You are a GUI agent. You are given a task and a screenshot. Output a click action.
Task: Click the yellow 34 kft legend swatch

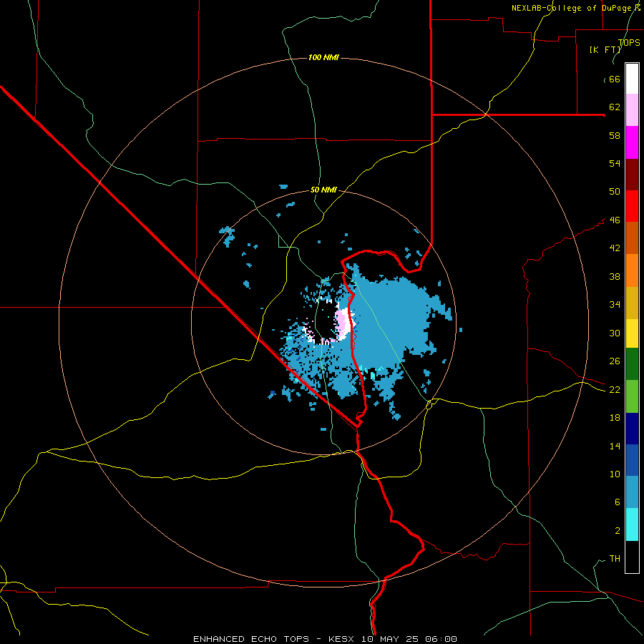point(632,333)
